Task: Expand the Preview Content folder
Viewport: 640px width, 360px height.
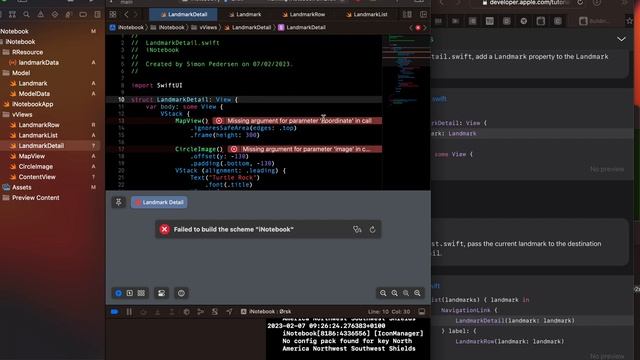Action: tap(36, 198)
